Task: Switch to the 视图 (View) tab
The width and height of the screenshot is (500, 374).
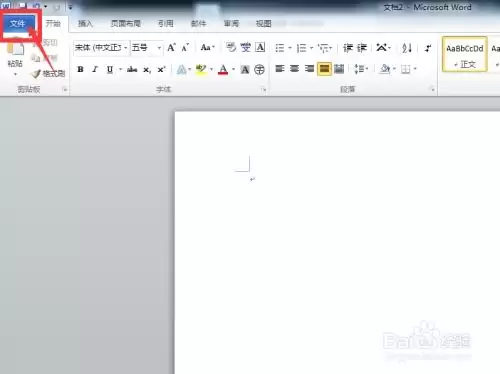Action: [x=264, y=24]
